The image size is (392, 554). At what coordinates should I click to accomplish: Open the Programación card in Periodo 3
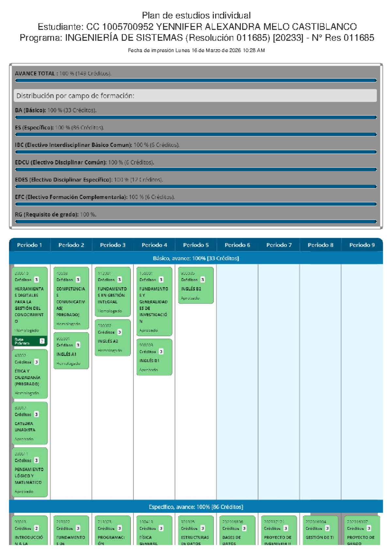[113, 530]
